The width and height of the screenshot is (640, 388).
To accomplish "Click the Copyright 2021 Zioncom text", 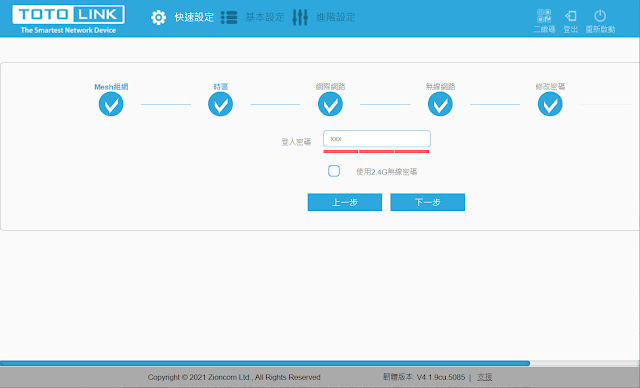I will click(x=234, y=377).
